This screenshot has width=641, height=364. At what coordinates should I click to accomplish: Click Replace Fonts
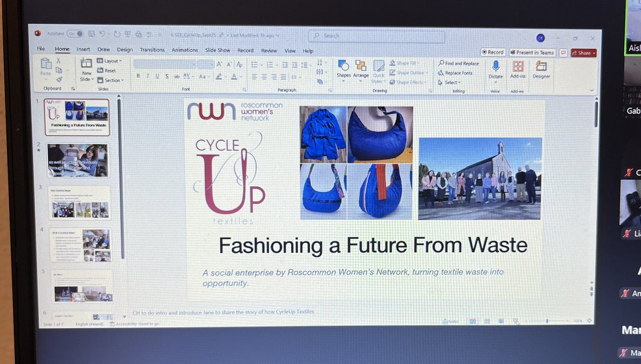(x=455, y=73)
